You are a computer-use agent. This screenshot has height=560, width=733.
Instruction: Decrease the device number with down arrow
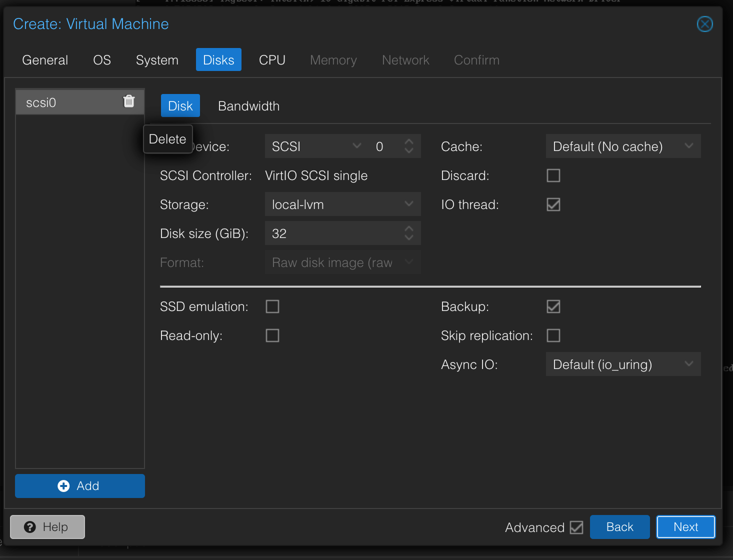[x=409, y=150]
